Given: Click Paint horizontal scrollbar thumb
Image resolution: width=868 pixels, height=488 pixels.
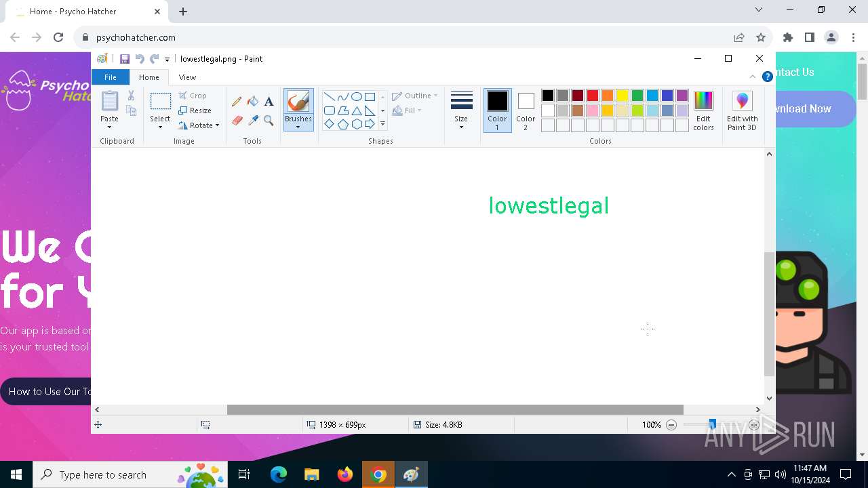Looking at the screenshot, I should coord(455,409).
